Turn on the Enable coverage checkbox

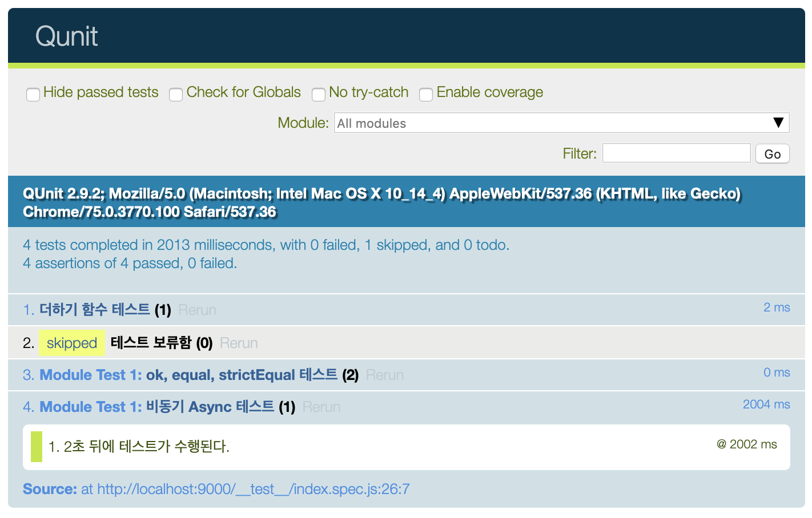click(x=426, y=94)
